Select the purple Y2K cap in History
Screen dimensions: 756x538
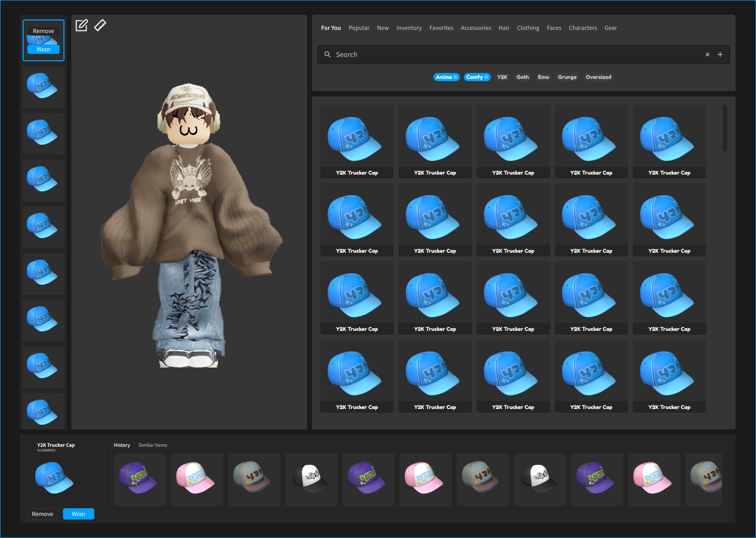tap(139, 479)
